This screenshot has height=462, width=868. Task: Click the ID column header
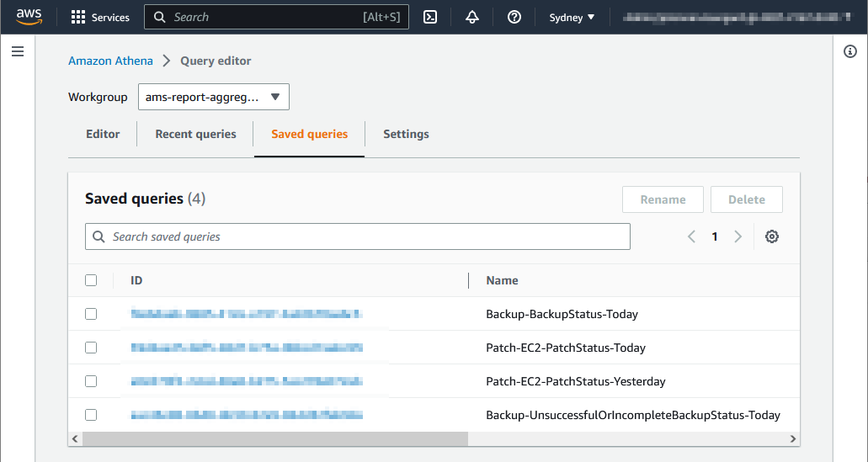(x=136, y=280)
